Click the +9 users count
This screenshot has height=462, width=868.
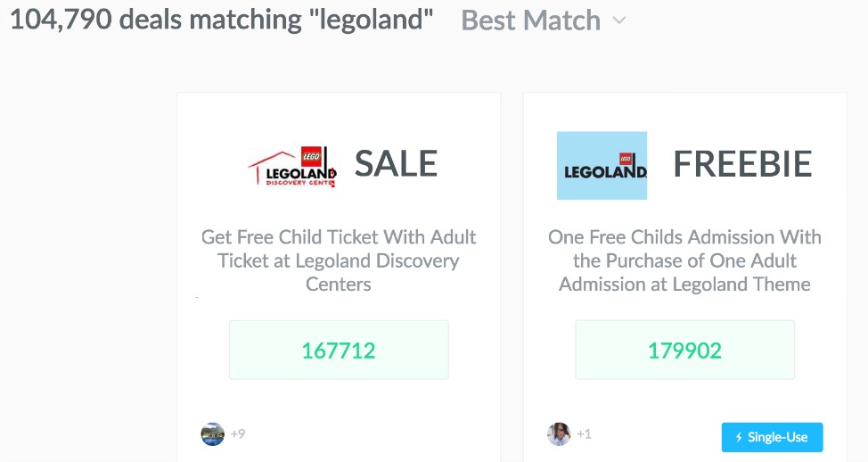(238, 434)
